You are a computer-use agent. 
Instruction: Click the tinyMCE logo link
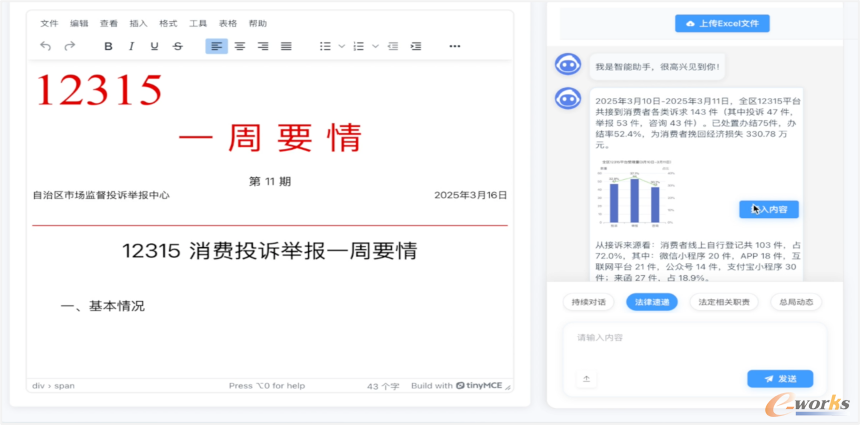pos(479,386)
